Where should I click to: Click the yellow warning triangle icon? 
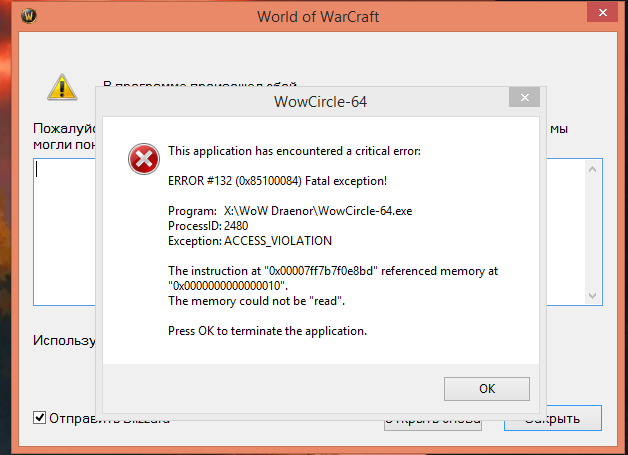point(62,88)
